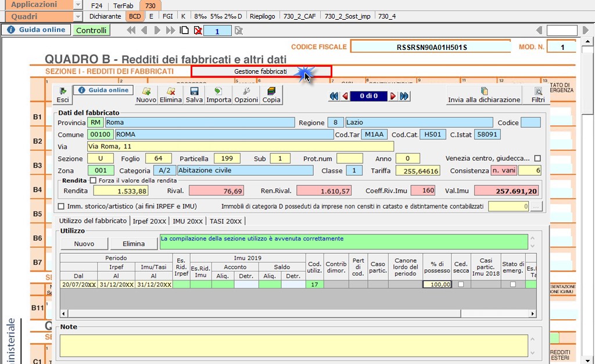Go to previous module in top toolbar
595x364 pixels.
pyautogui.click(x=144, y=30)
